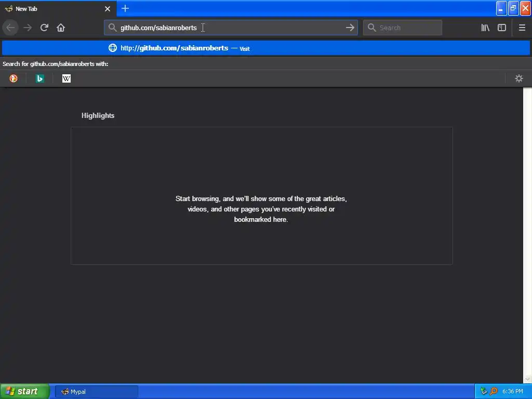Search with DuckDuckGo engine icon
The height and width of the screenshot is (399, 532).
click(14, 78)
